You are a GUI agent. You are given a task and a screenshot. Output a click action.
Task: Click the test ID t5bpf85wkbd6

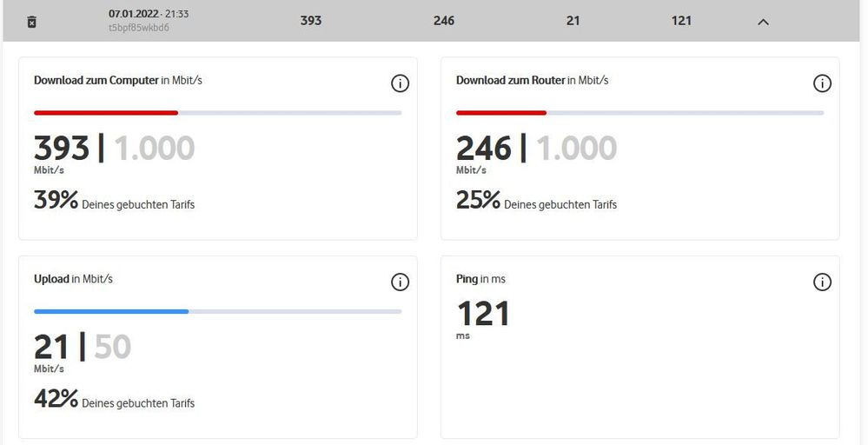pos(139,28)
